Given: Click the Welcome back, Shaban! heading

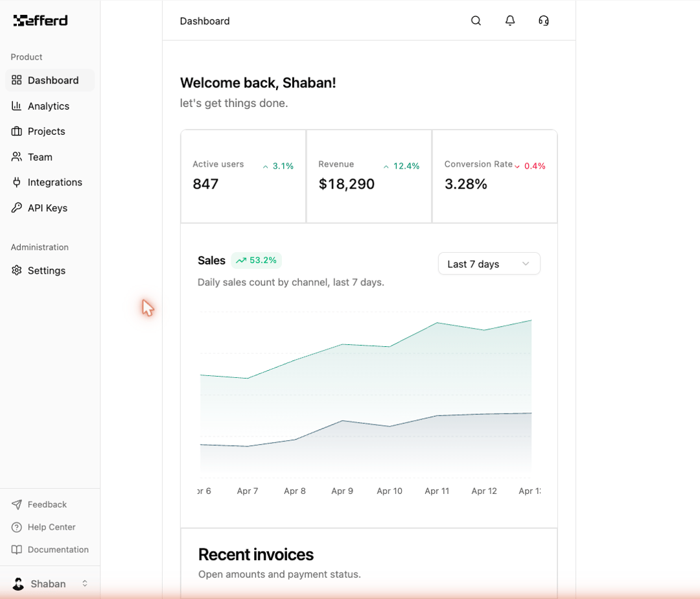Looking at the screenshot, I should point(257,83).
